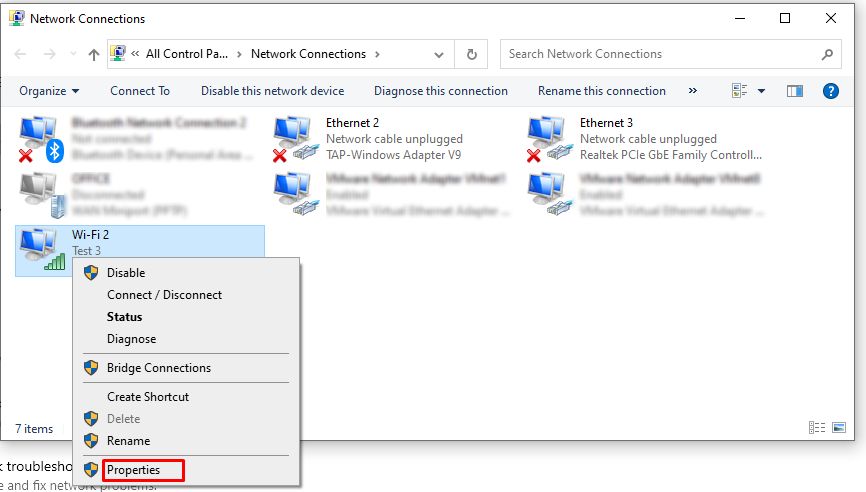Click the Search Network Connections field
This screenshot has width=866, height=492.
660,54
